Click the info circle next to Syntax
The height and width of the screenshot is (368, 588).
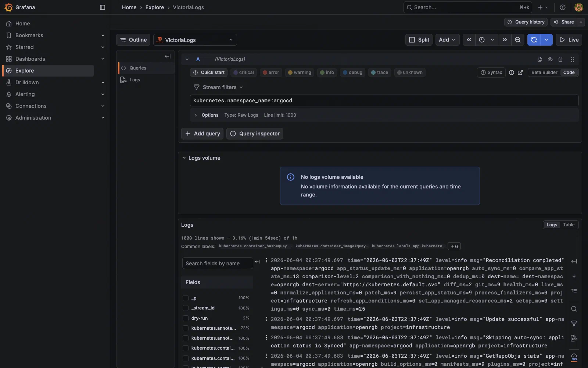pos(512,72)
